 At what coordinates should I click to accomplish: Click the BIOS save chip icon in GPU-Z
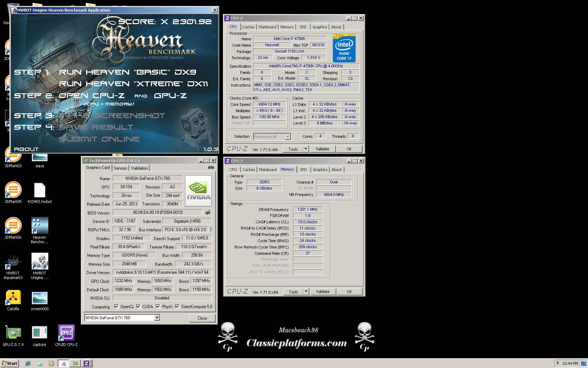click(208, 212)
